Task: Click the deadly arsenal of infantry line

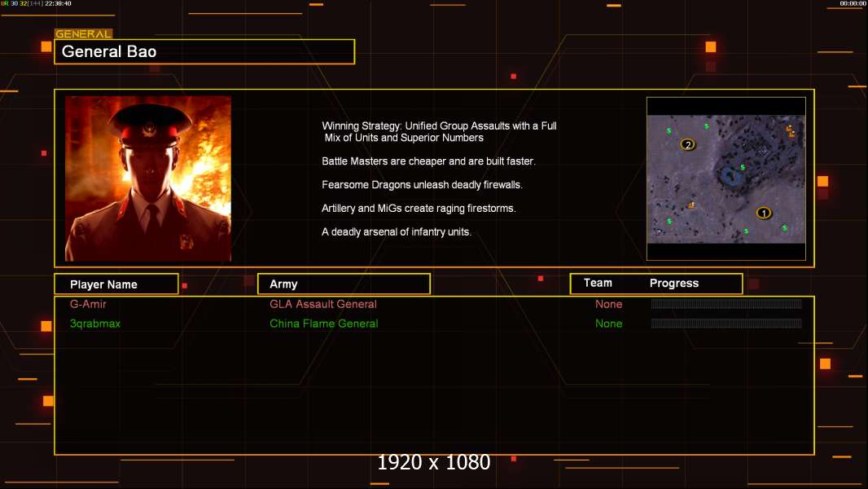Action: coord(397,231)
